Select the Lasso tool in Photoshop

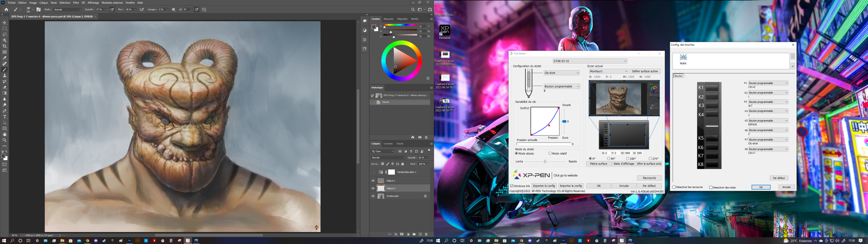click(x=5, y=34)
